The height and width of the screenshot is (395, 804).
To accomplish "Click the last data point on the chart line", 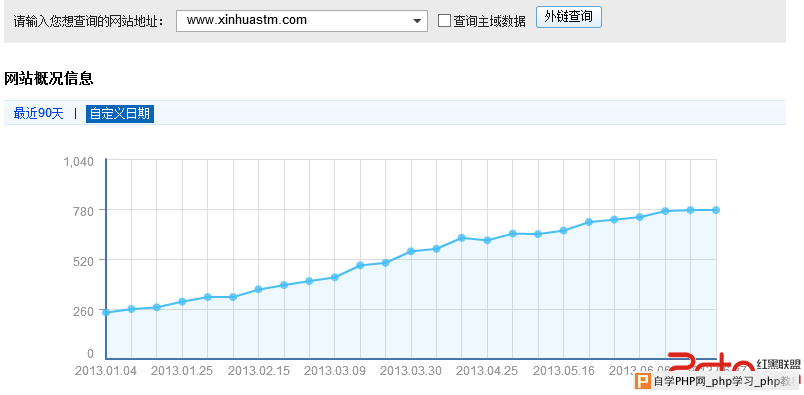I will [716, 210].
